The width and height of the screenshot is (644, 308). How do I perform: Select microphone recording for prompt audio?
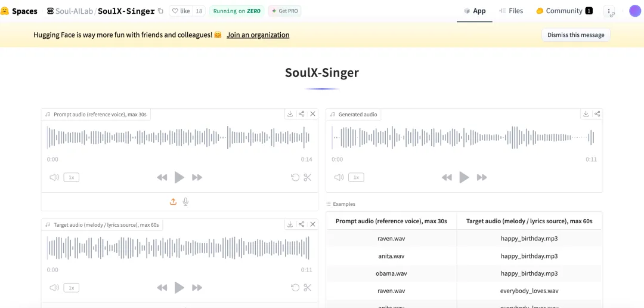[x=185, y=202]
